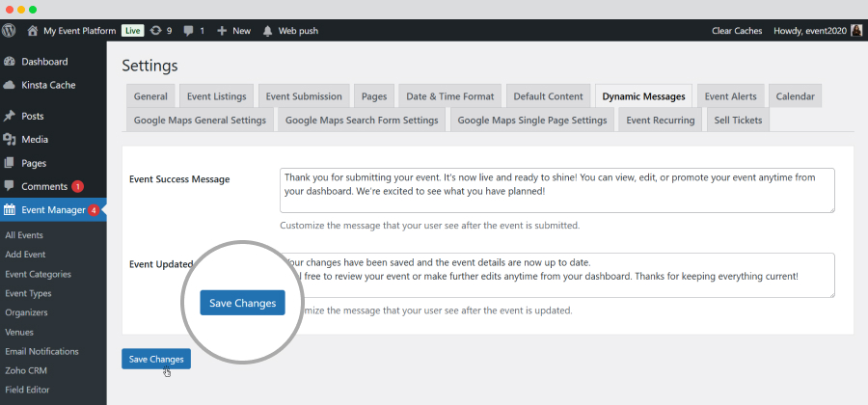The image size is (868, 405).
Task: Open the comments bubble icon in admin bar
Action: coord(189,31)
